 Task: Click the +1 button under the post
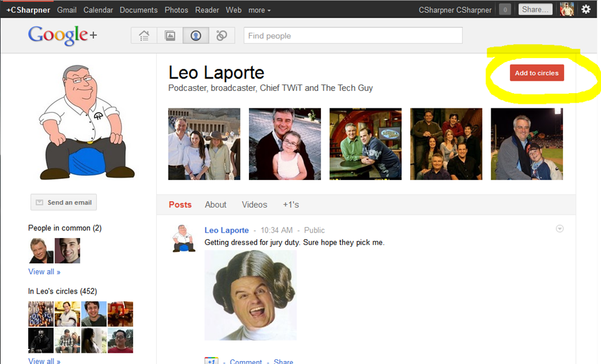[x=211, y=361]
